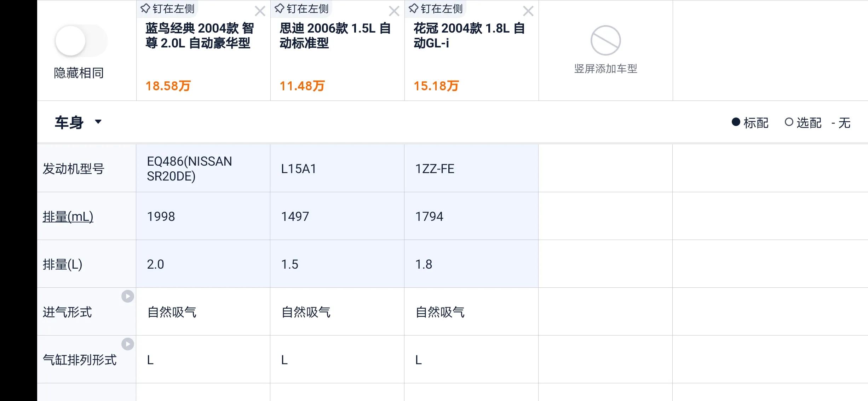The height and width of the screenshot is (401, 868).
Task: Enable the 隐藏相同 toggle switch
Action: [x=81, y=40]
